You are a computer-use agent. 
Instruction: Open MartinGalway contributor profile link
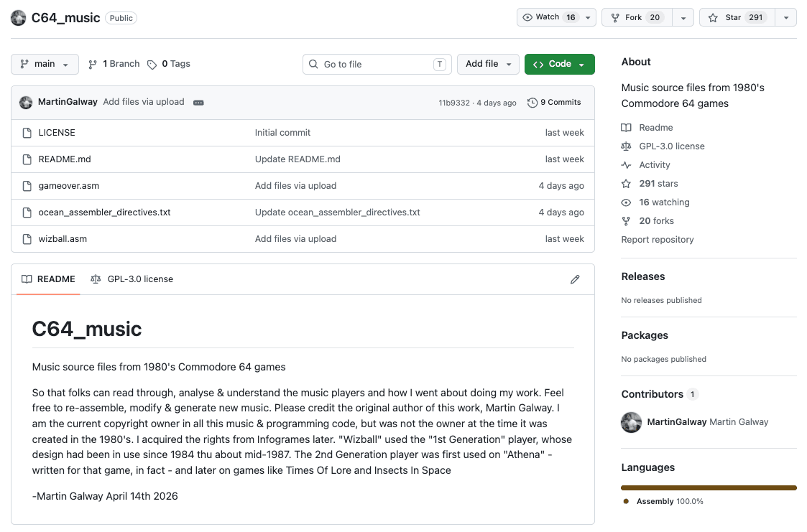click(676, 422)
